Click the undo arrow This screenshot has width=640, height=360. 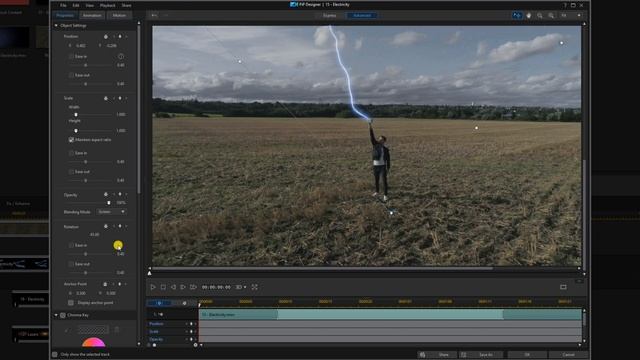[x=154, y=16]
